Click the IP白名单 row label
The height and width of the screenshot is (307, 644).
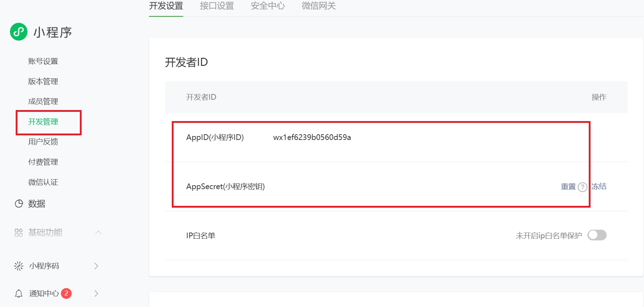point(201,236)
